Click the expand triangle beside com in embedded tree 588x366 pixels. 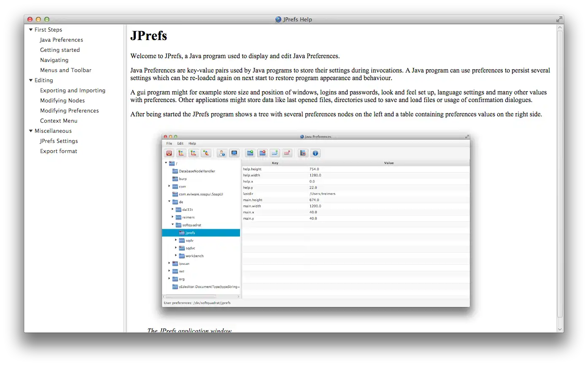[x=170, y=186]
